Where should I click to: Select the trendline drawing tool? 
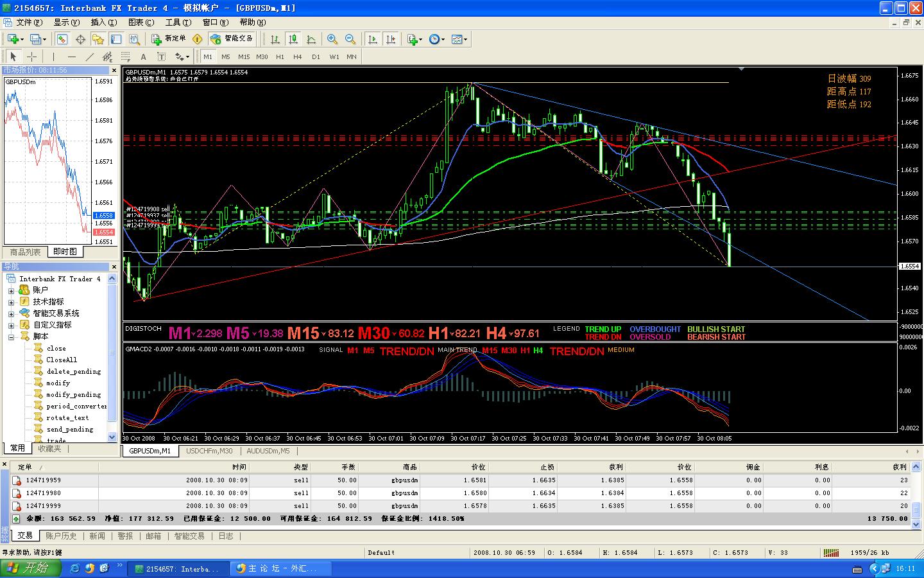pyautogui.click(x=89, y=57)
